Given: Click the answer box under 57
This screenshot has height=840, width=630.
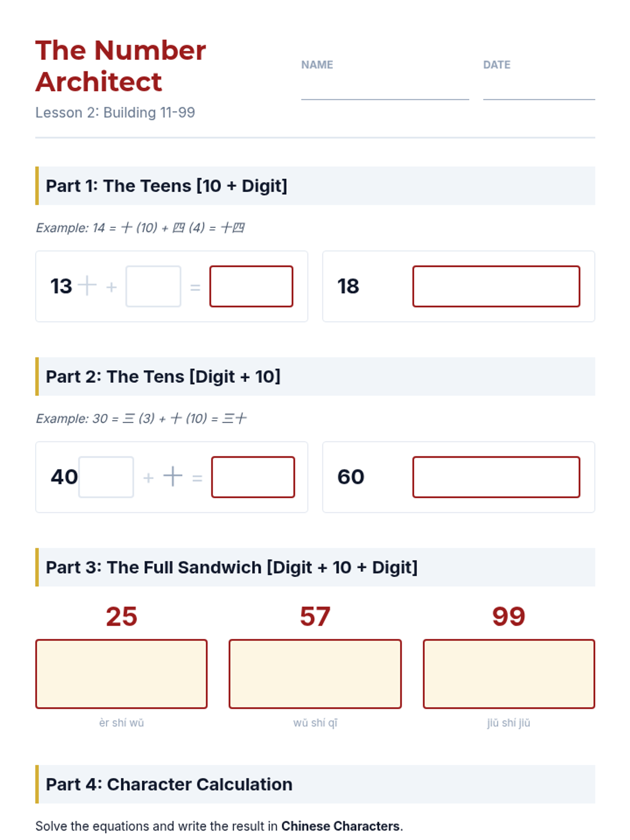Looking at the screenshot, I should click(315, 674).
